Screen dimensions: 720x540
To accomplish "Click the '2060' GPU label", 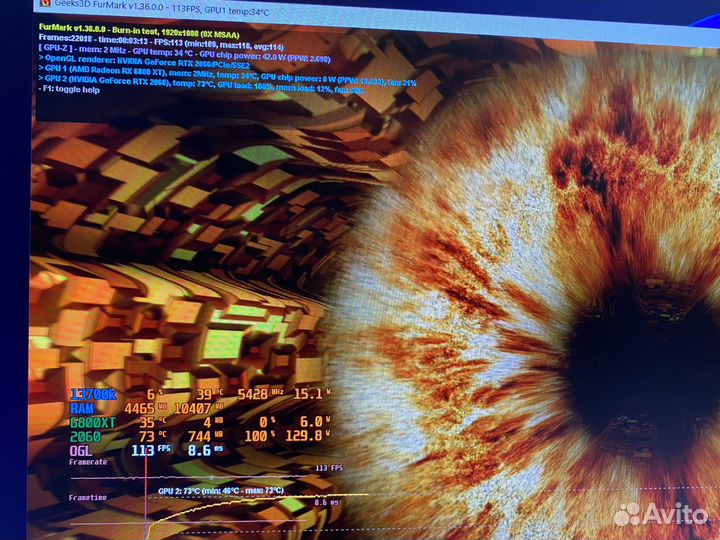I will [85, 436].
